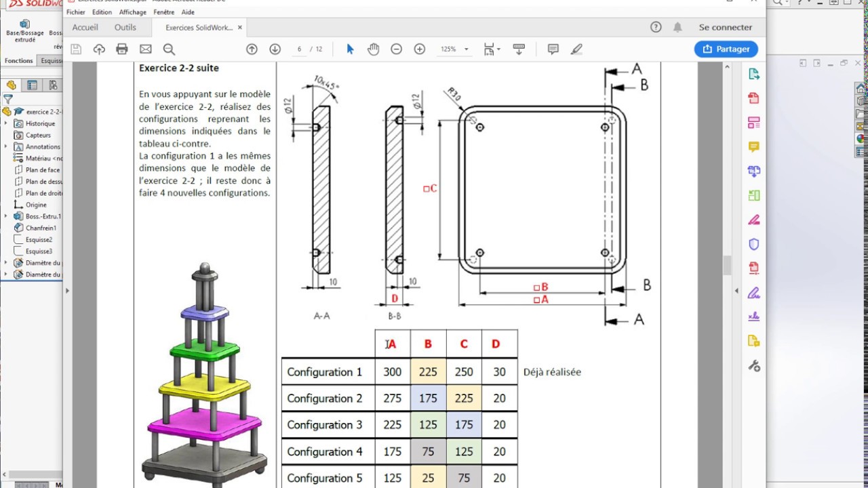868x488 pixels.
Task: Open the scrolling mode keyboard icon
Action: pyautogui.click(x=519, y=49)
